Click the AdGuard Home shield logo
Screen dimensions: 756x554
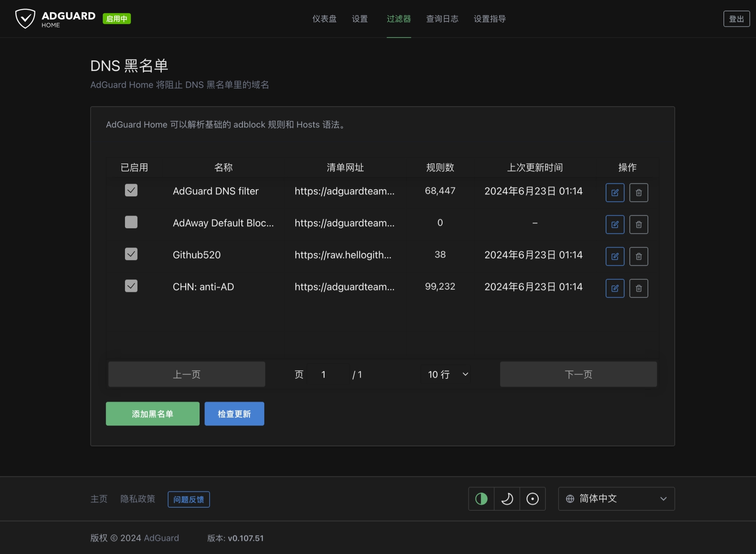tap(25, 19)
